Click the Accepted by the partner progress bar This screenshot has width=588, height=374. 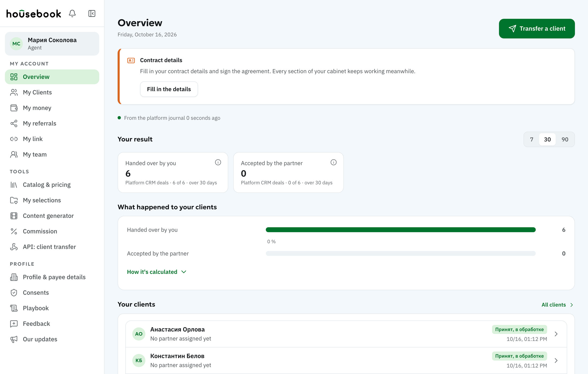(x=401, y=253)
